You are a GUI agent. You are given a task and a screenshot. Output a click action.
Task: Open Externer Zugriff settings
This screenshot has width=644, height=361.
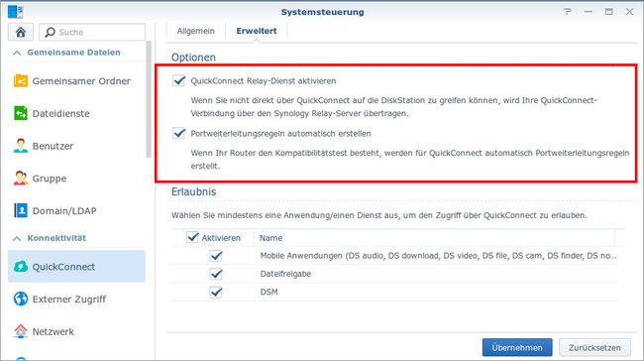pos(76,299)
